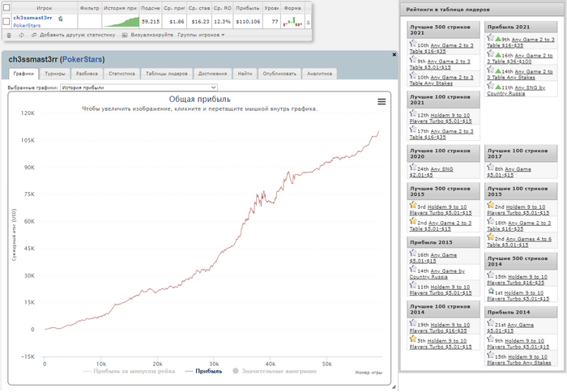Open the Разбивка tab

click(x=87, y=74)
